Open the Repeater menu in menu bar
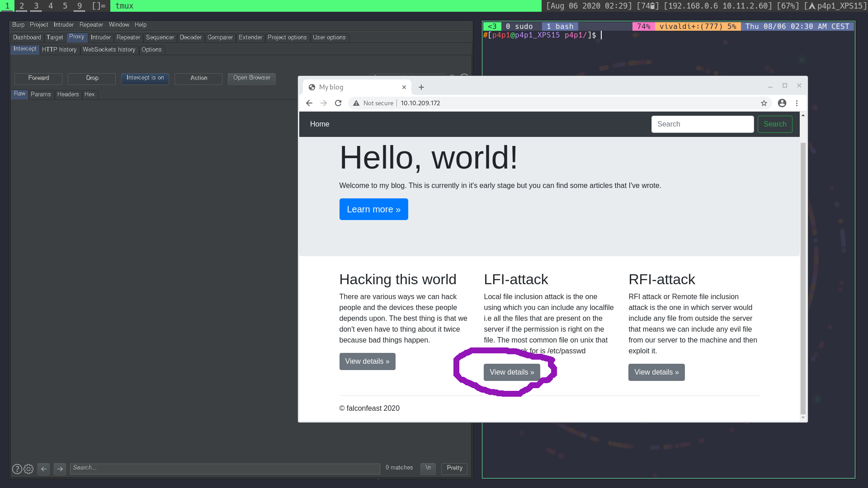 pos(91,25)
